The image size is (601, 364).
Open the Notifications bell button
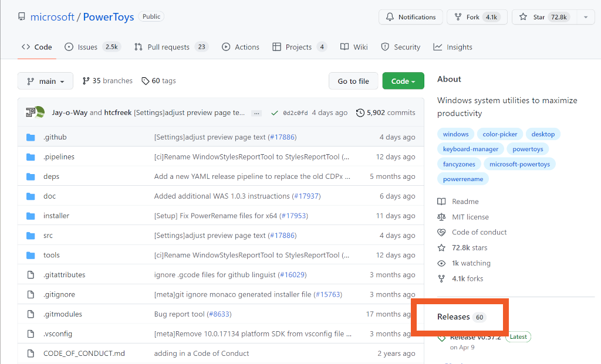411,17
